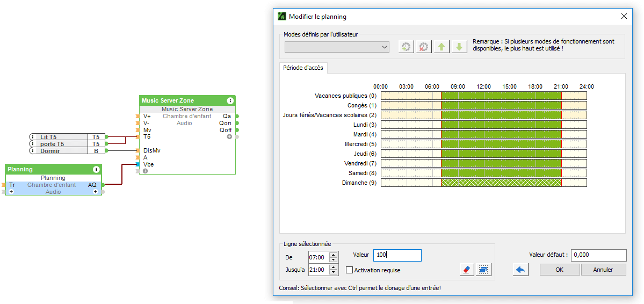Click the select-all entries icon
This screenshot has height=304, width=644.
click(483, 270)
